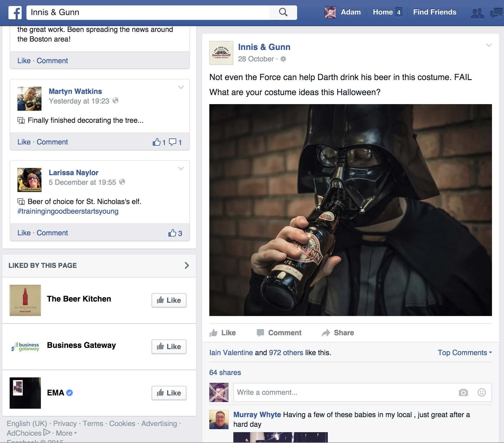Image resolution: width=504 pixels, height=443 pixels.
Task: Open Find Friends in the top bar
Action: (x=435, y=12)
